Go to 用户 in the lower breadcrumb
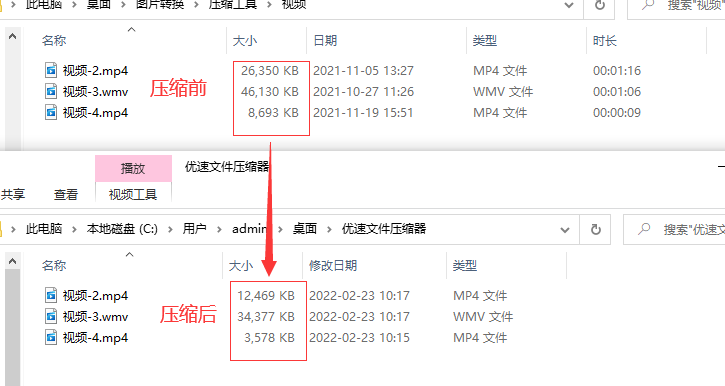The image size is (725, 386). click(195, 228)
